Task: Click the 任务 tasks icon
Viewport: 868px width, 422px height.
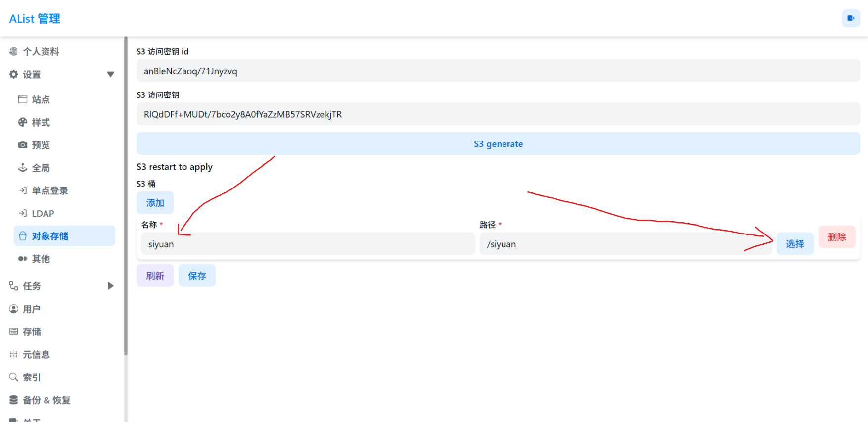Action: click(13, 286)
